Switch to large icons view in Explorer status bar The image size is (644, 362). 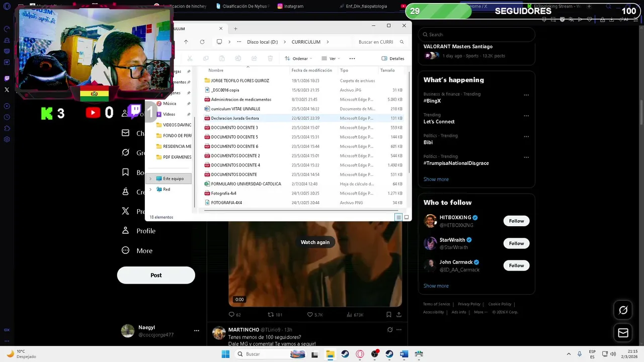[407, 217]
